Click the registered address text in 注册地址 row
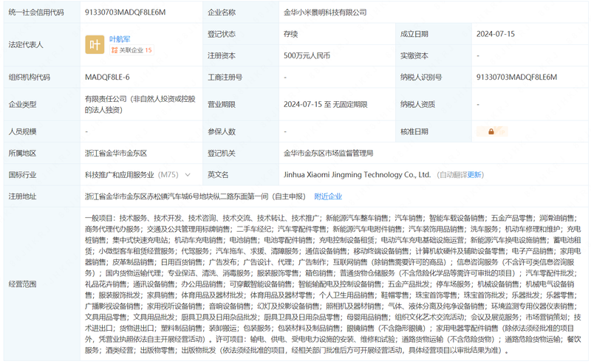This screenshot has height=364, width=591. [196, 196]
